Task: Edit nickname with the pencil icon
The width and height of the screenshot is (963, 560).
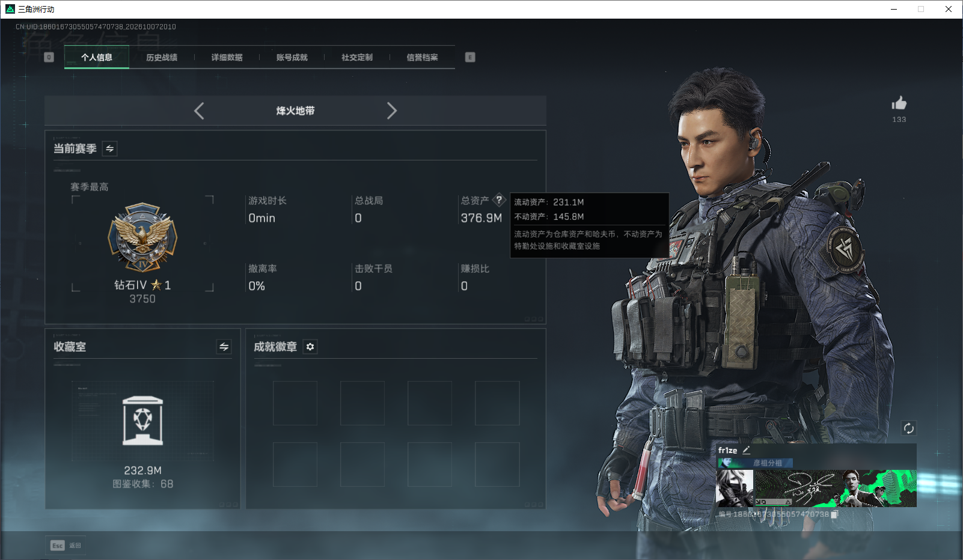Action: pos(746,450)
